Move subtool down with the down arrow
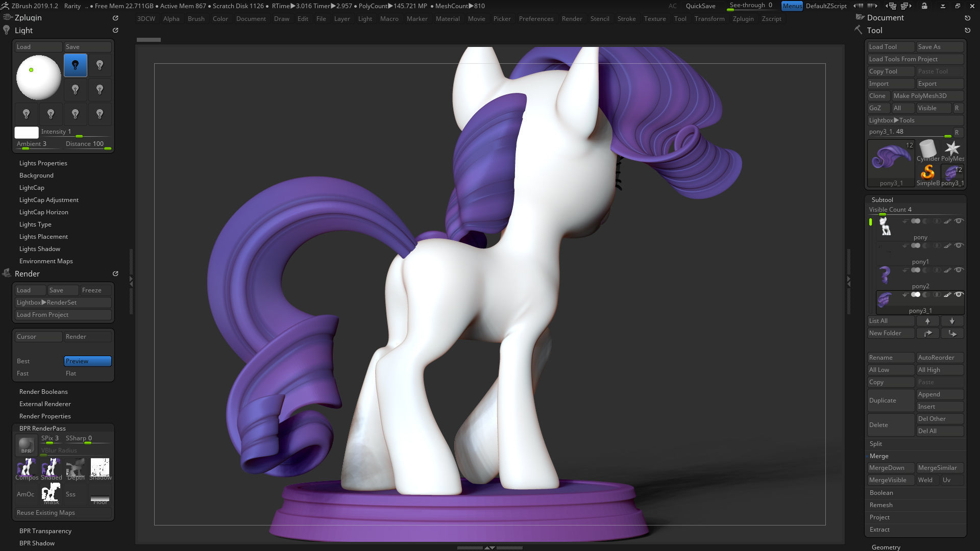This screenshot has height=551, width=980. [x=952, y=321]
